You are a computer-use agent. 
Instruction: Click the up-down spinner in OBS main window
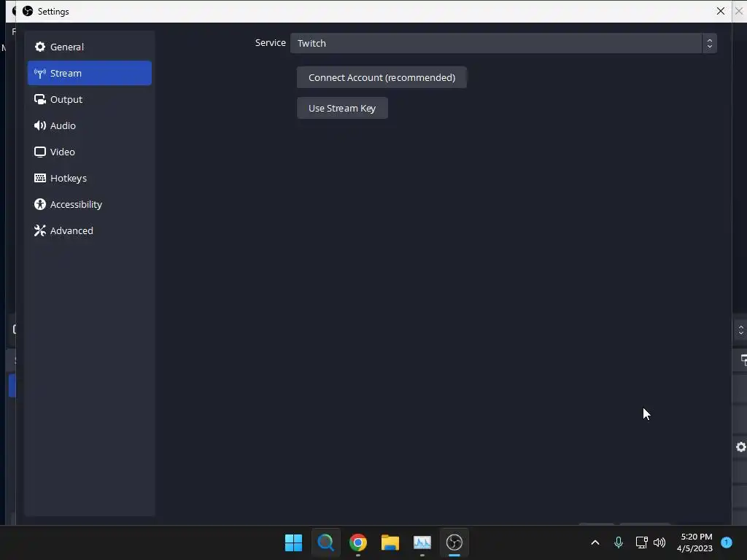tap(740, 330)
